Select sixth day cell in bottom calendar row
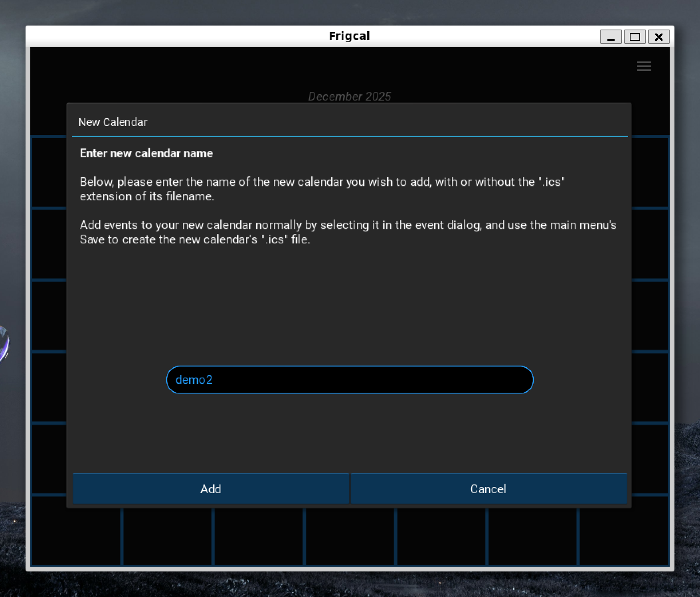 533,537
